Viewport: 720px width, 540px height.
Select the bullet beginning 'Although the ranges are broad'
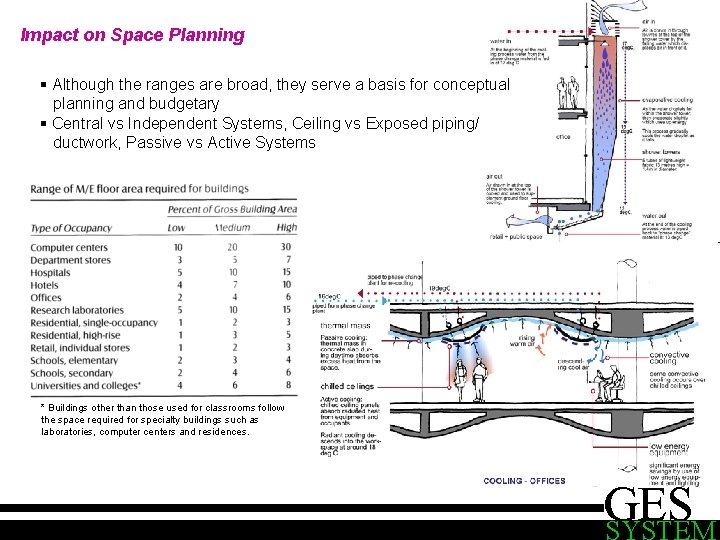click(x=281, y=94)
